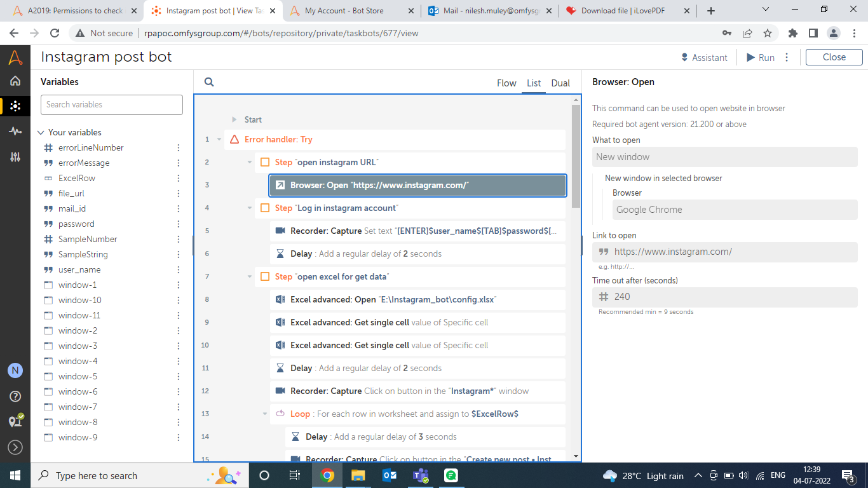Open options menu for errorMessage variable
Viewport: 868px width, 488px height.
pyautogui.click(x=179, y=163)
